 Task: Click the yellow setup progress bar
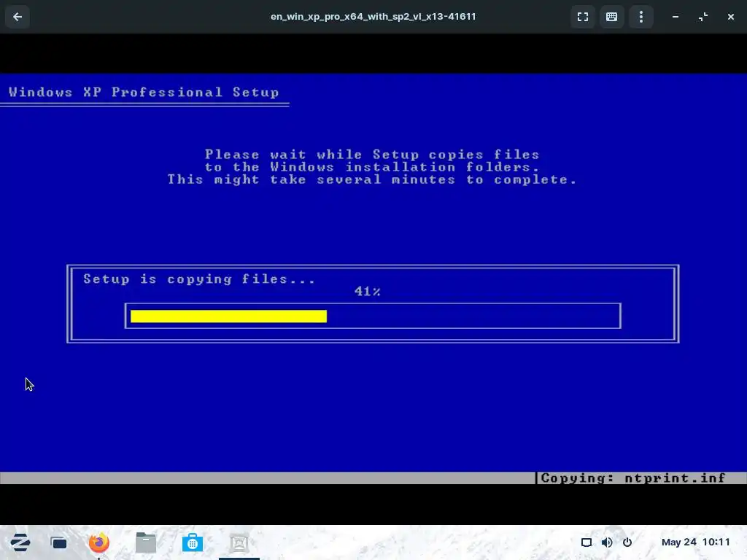(x=228, y=316)
